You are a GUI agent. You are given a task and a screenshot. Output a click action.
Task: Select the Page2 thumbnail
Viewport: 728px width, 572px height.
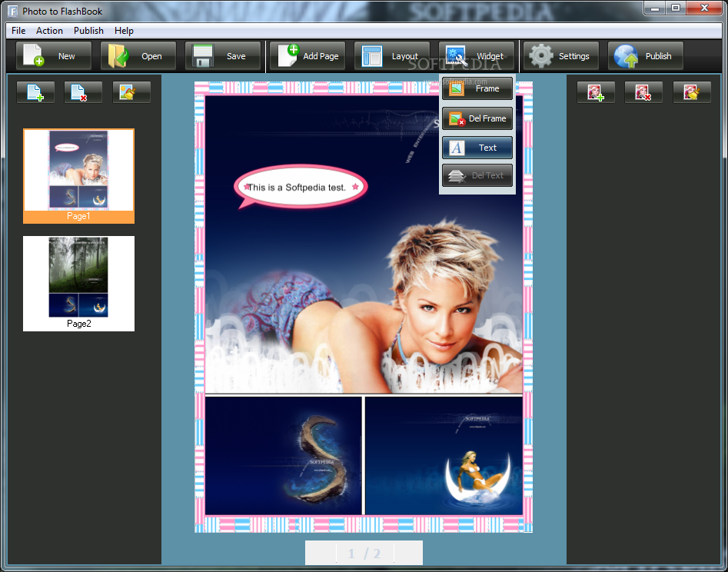(x=79, y=284)
